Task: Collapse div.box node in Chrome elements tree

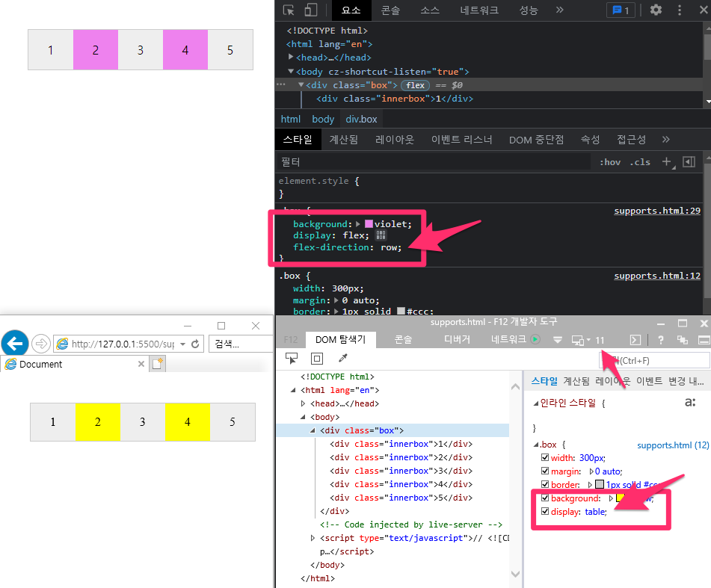Action: [301, 84]
